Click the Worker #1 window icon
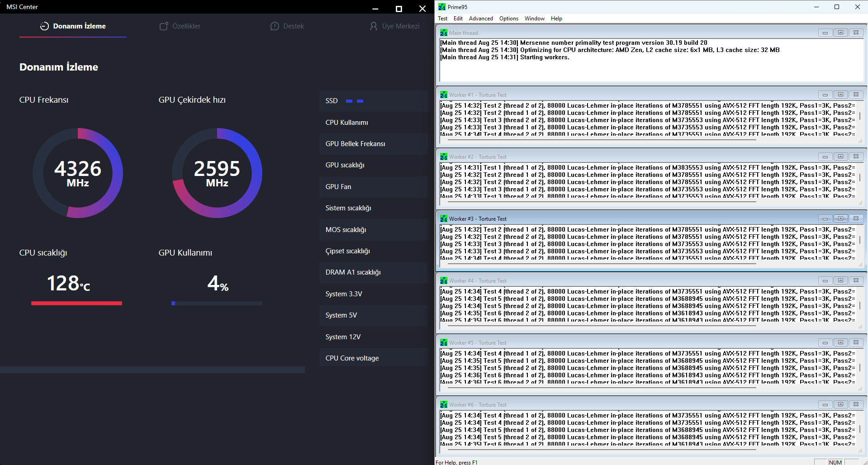Image resolution: width=868 pixels, height=465 pixels. 444,95
